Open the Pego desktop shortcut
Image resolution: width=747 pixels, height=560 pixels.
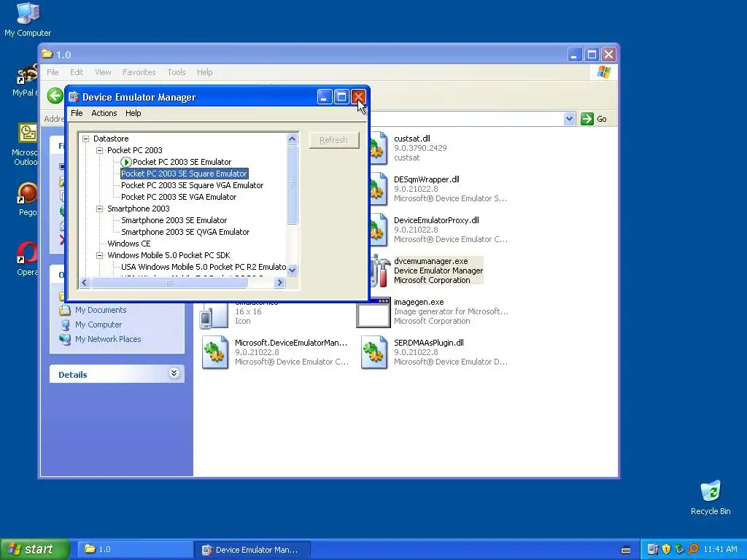[27, 198]
